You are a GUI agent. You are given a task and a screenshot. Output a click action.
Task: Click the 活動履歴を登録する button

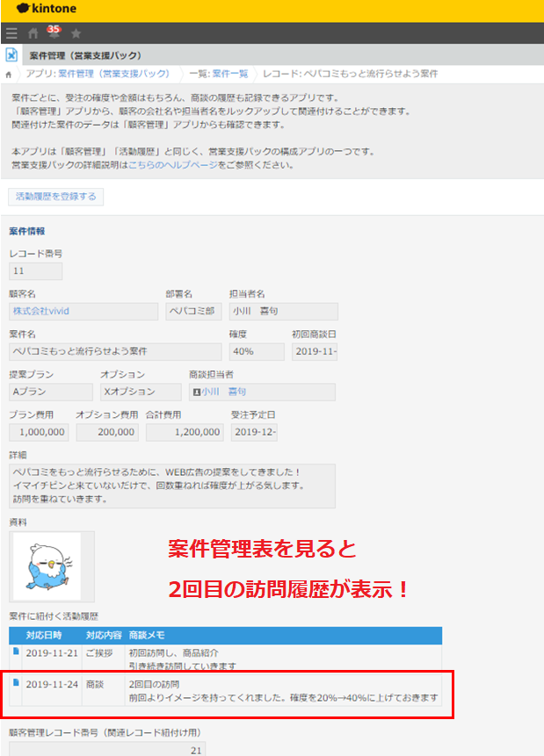coord(56,196)
